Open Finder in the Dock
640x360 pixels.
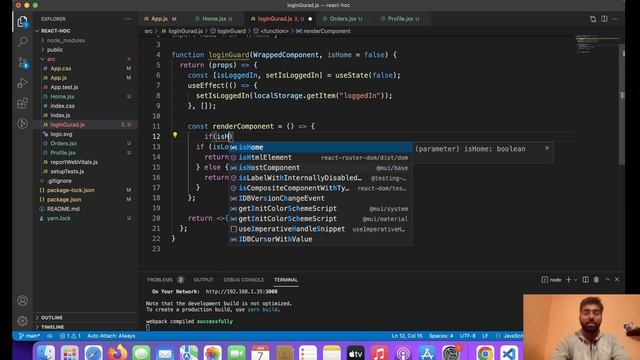(x=46, y=353)
